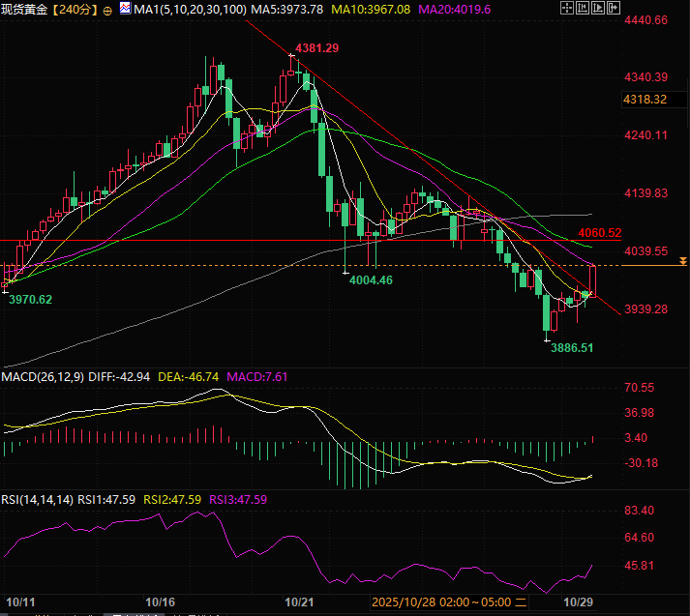Open RSI(14,14,14) indicator parameters

point(37,500)
